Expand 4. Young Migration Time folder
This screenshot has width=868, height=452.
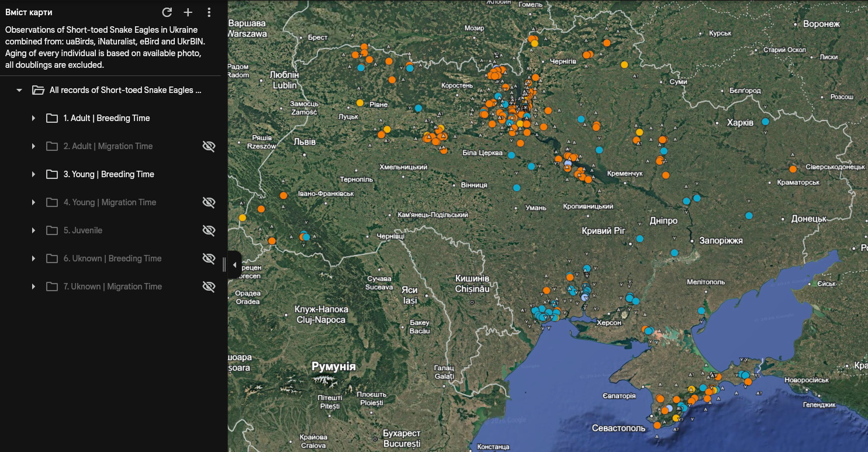point(33,202)
